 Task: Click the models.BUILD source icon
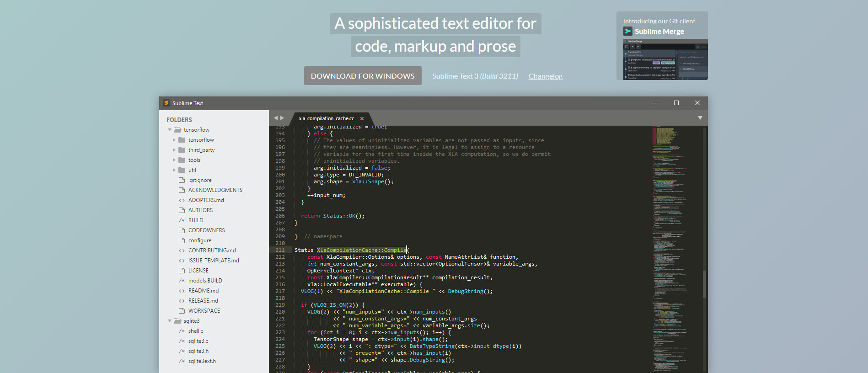182,281
